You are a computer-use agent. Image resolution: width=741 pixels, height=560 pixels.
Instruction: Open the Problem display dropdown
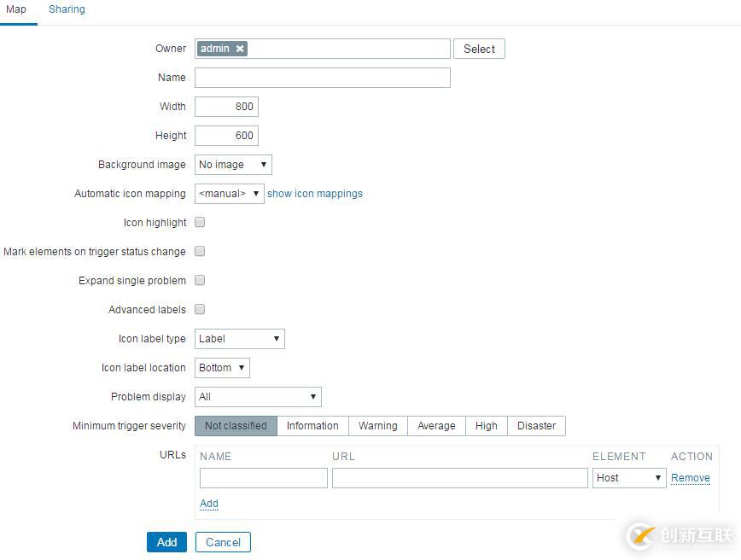tap(258, 397)
